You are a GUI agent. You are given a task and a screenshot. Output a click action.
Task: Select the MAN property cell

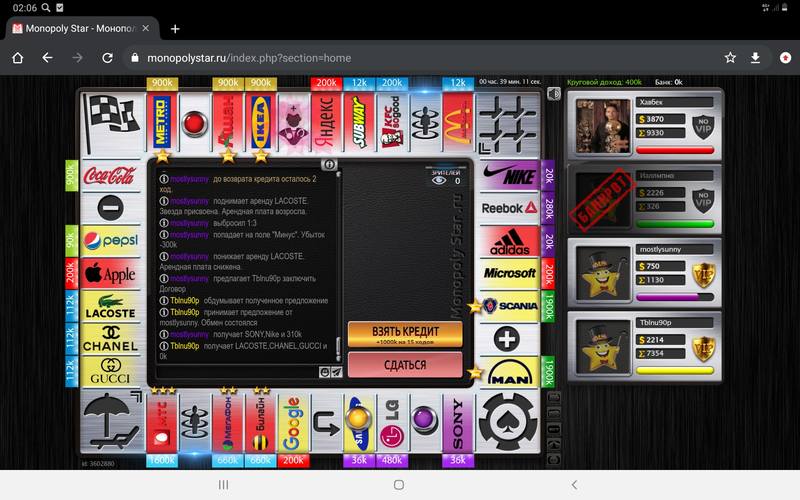[509, 371]
